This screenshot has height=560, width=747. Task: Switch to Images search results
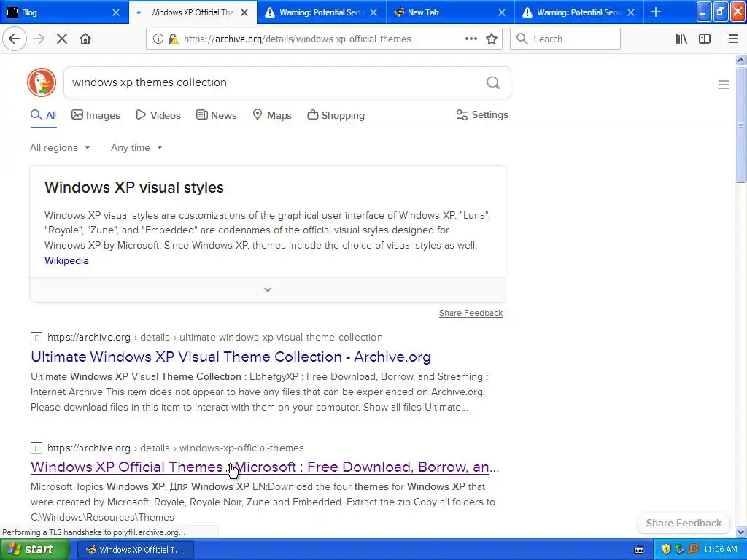[96, 115]
